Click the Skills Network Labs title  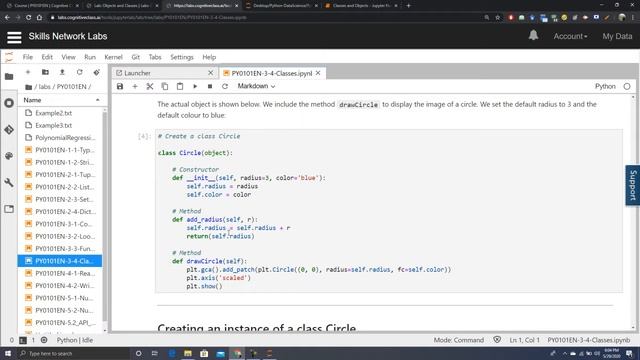[x=68, y=36]
